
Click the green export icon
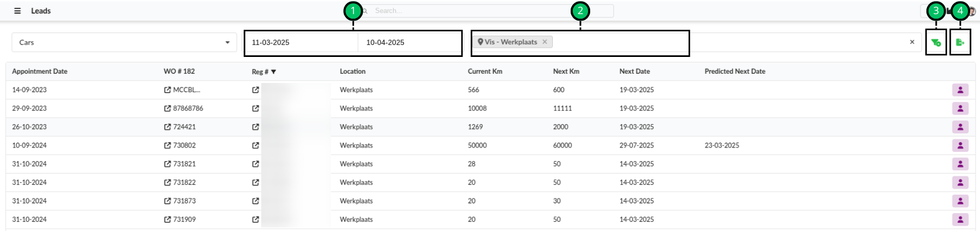(x=960, y=42)
